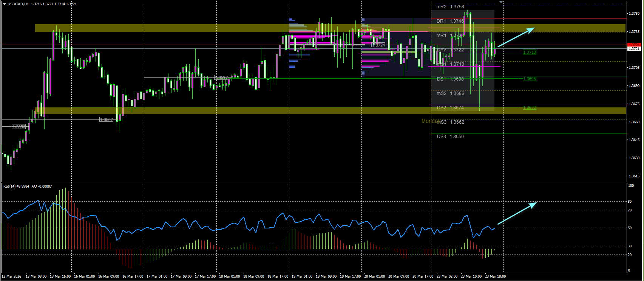Click the 13 Mar 2026 date label
Viewport: 644px width, 281px height.
12,276
